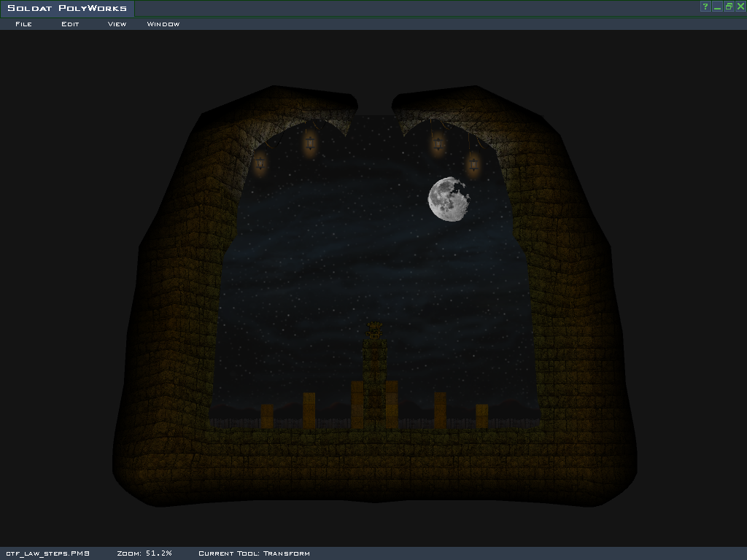Open the File menu
747x560 pixels.
point(23,24)
